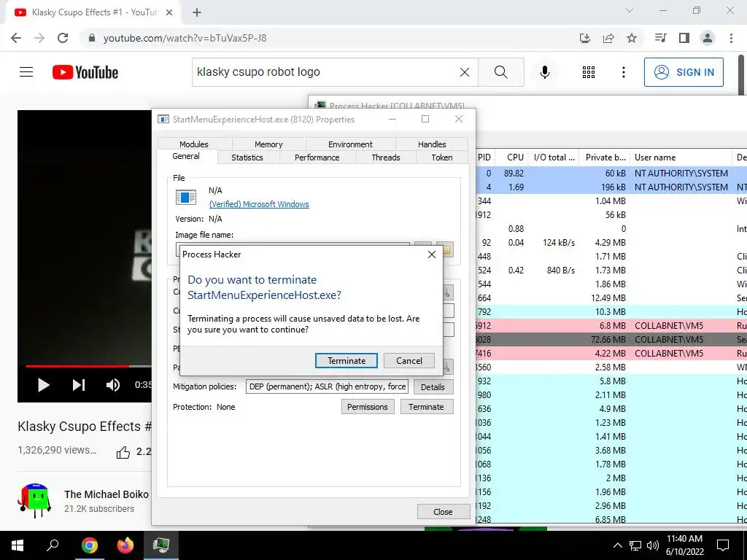747x560 pixels.
Task: Open the (Verified) Microsoft Windows link
Action: click(259, 204)
